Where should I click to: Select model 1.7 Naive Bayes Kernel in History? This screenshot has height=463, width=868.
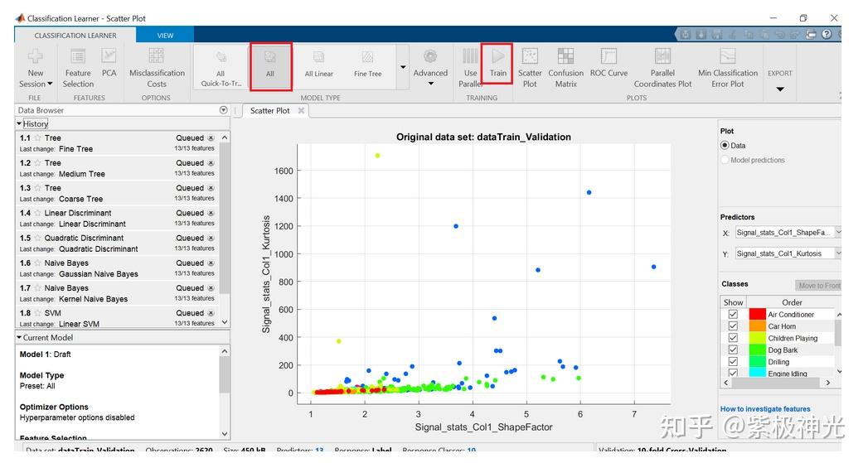pos(117,293)
